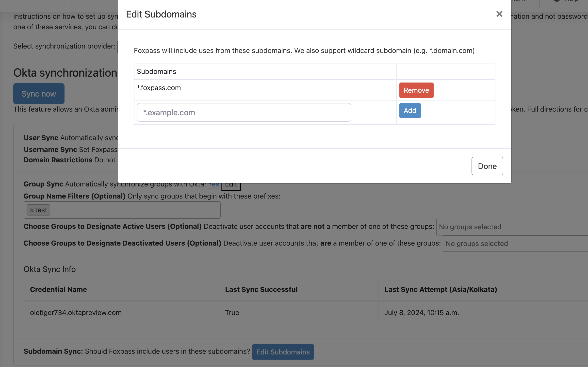Click 'July 8, 2024, 10:15 a.m.' cell
Screen dimensions: 588x367
point(483,312)
